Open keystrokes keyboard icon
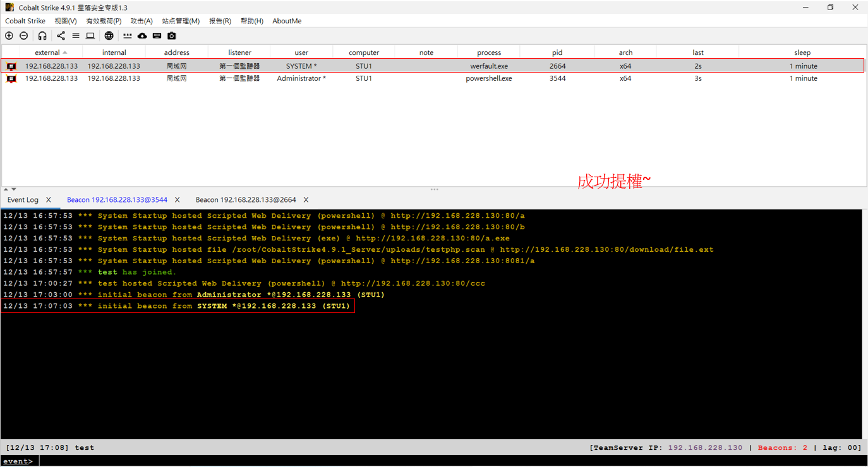This screenshot has height=467, width=868. click(x=157, y=36)
